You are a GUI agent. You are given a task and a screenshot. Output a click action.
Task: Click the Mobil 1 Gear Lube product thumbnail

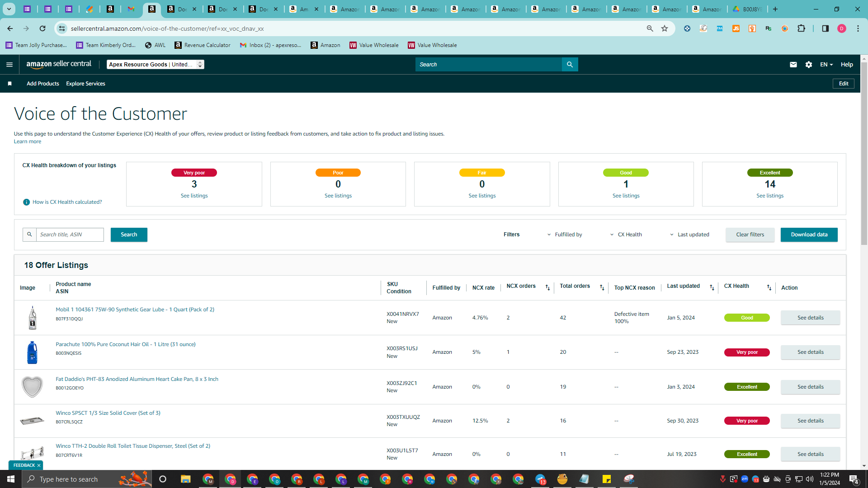coord(33,317)
